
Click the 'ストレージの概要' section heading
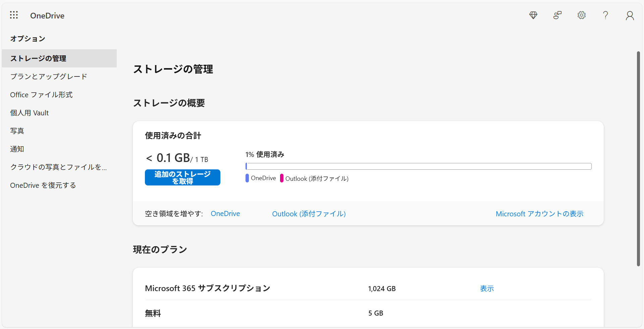tap(169, 103)
